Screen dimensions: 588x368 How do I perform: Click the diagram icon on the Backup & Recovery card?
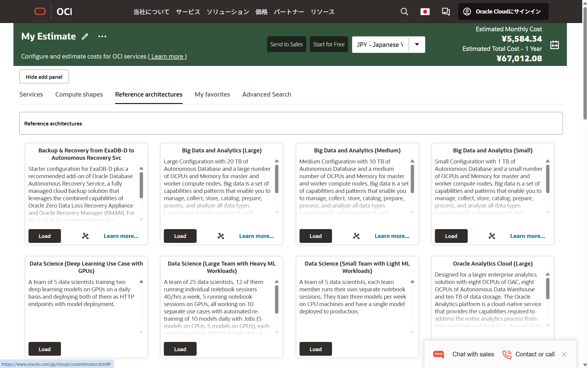point(85,236)
